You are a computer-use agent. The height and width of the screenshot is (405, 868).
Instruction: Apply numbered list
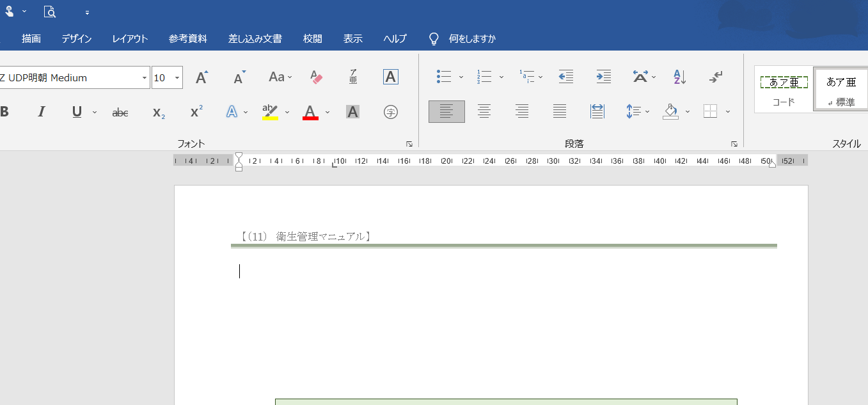pos(484,77)
